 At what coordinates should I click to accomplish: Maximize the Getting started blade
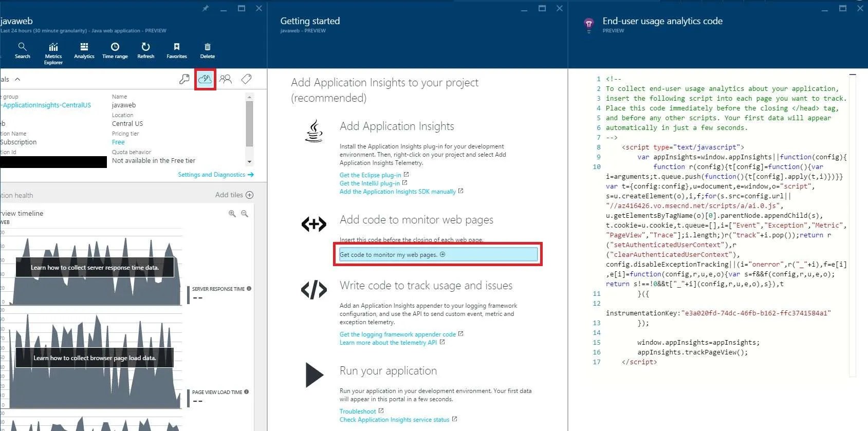[x=542, y=8]
